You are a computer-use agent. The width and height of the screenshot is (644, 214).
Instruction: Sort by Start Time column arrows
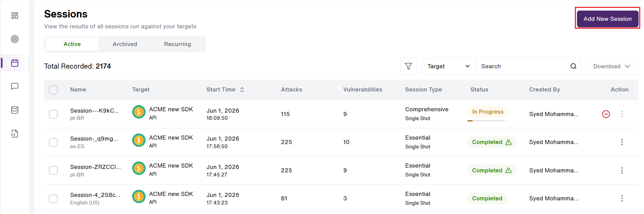click(242, 89)
